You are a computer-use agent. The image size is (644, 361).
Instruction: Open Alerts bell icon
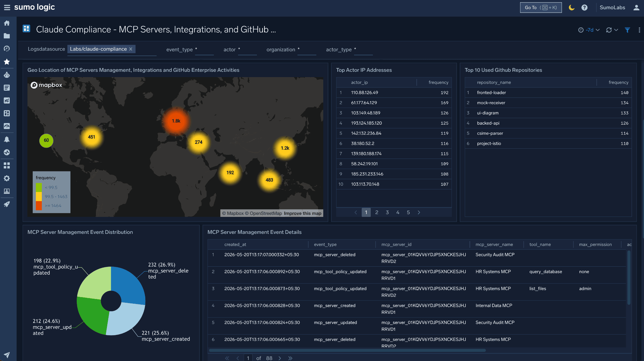tap(7, 139)
